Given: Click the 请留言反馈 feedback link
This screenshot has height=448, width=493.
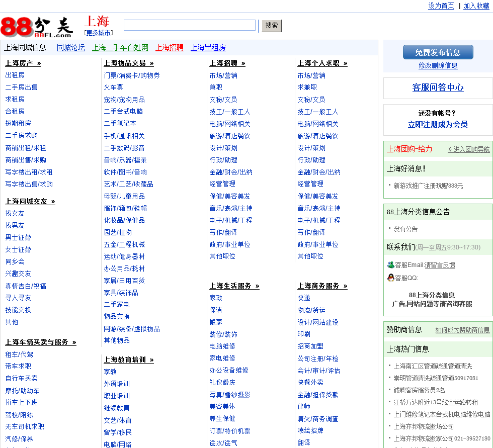Looking at the screenshot, I should click(x=440, y=265).
